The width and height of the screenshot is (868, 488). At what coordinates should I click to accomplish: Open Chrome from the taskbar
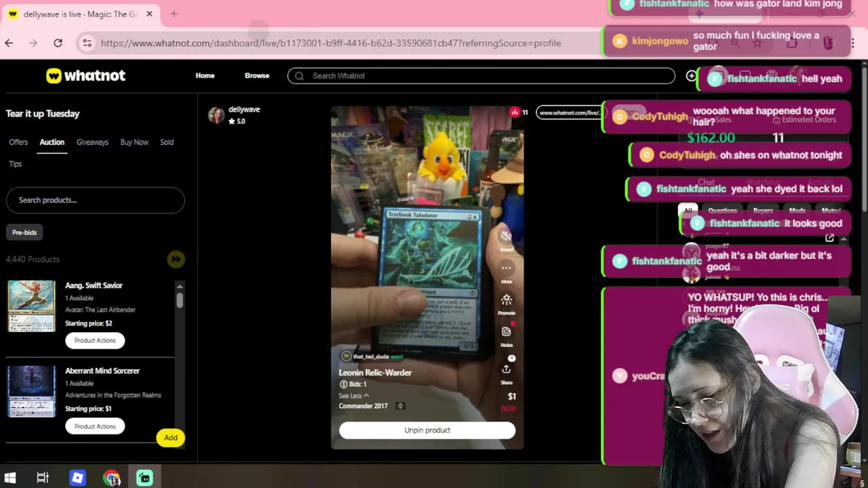coord(112,478)
